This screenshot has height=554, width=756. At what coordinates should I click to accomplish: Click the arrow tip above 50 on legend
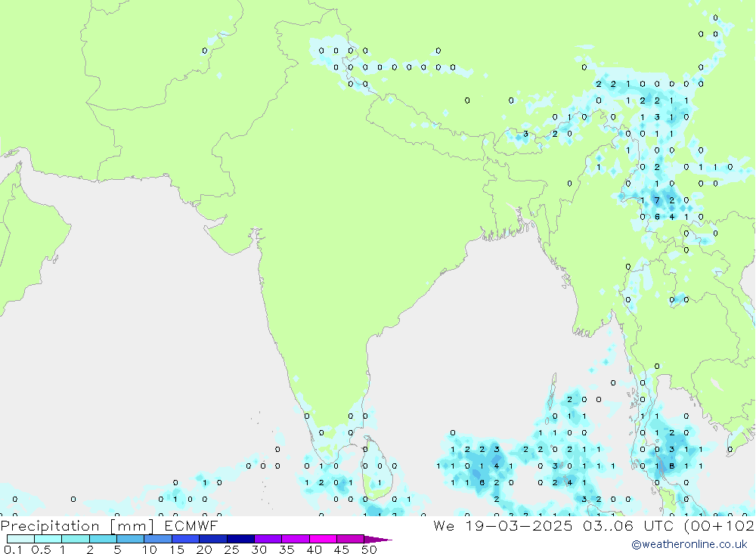[x=377, y=540]
